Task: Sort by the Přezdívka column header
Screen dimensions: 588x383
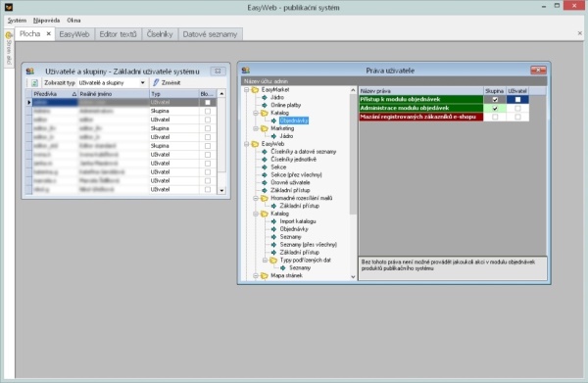Action: point(55,94)
